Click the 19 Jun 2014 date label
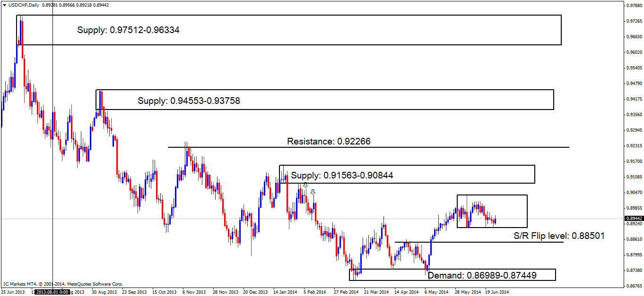Image resolution: width=644 pixels, height=296 pixels. pyautogui.click(x=498, y=292)
